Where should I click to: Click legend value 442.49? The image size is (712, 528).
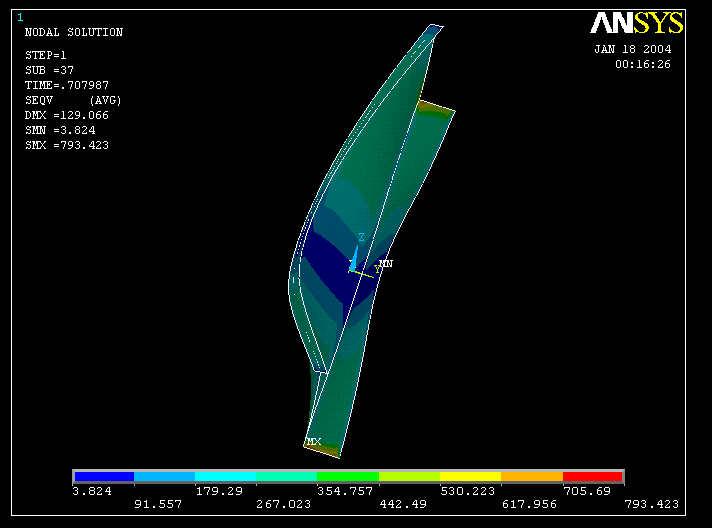[x=403, y=504]
